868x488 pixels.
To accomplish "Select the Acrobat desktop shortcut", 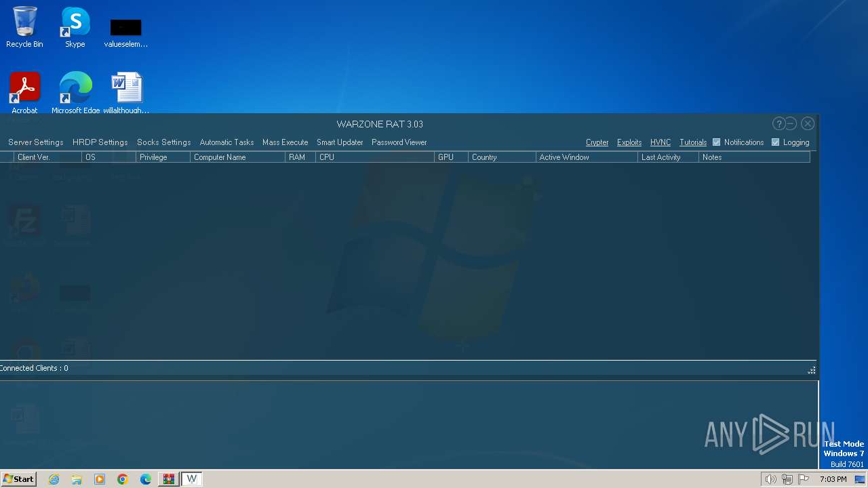I will (24, 94).
